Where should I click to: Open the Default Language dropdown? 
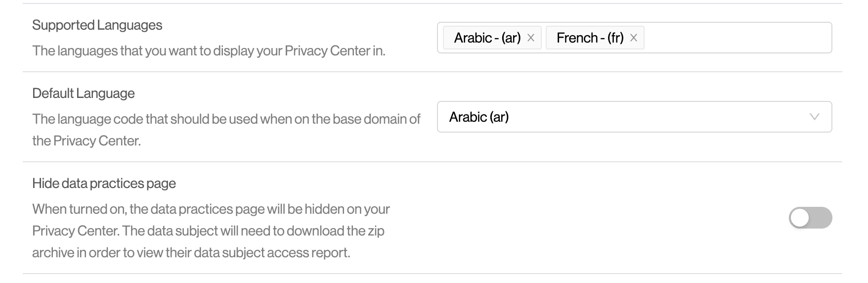[x=634, y=117]
